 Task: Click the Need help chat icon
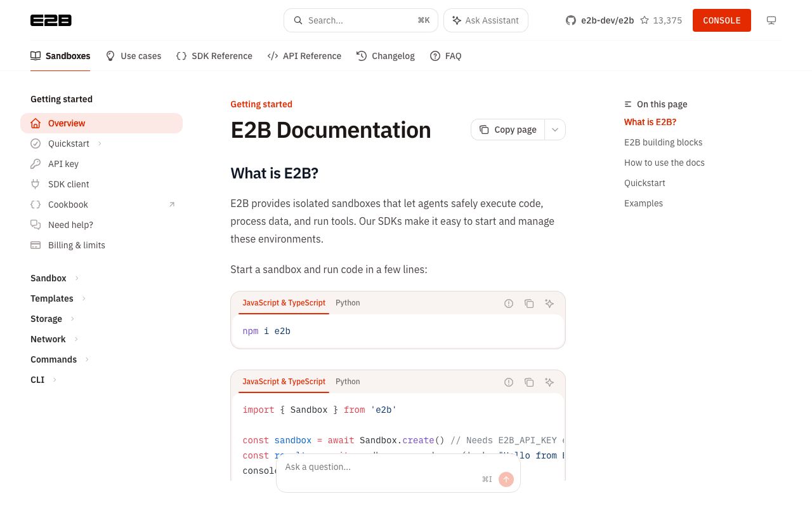pyautogui.click(x=36, y=225)
